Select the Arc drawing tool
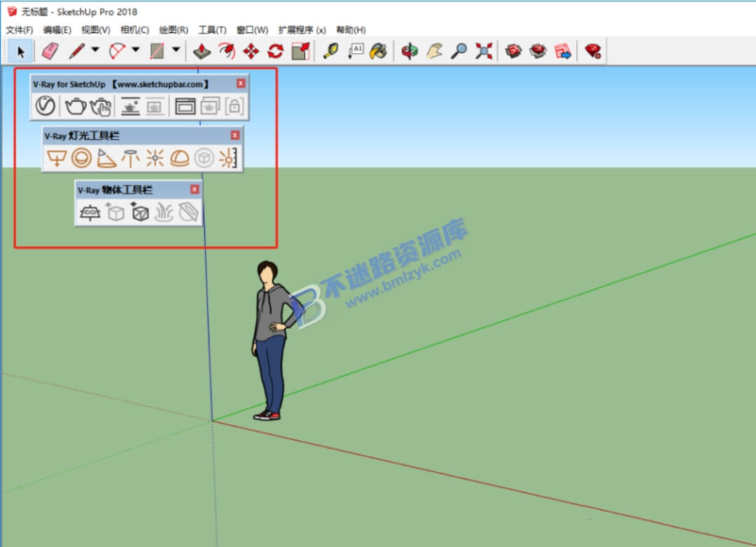Viewport: 756px width, 547px height. [x=117, y=51]
